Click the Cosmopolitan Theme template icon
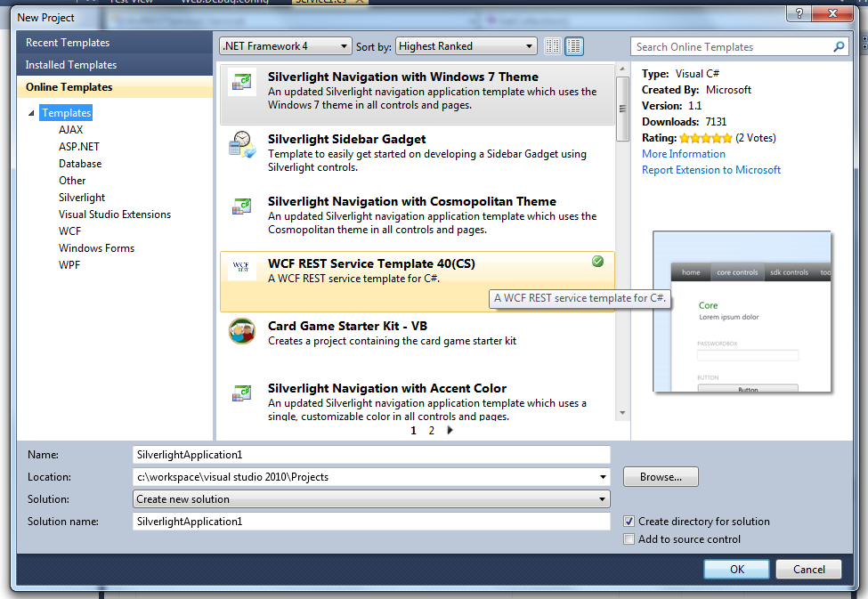 (242, 206)
